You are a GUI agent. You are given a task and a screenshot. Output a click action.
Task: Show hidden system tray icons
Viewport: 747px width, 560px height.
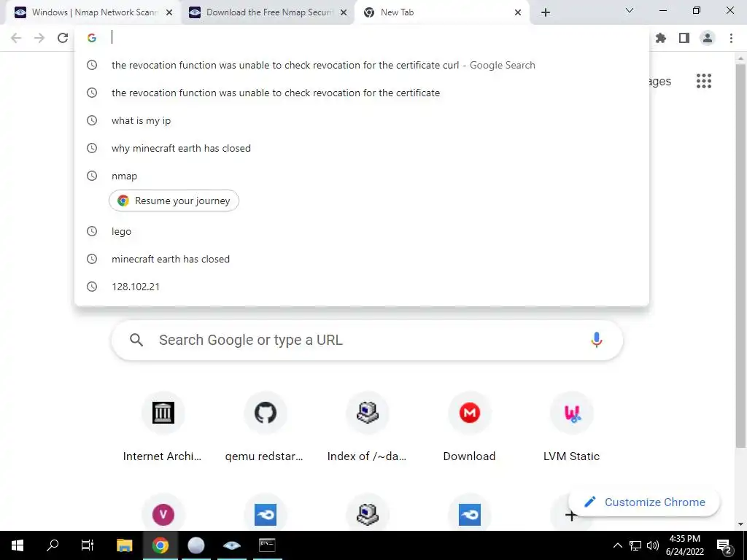[x=617, y=545]
